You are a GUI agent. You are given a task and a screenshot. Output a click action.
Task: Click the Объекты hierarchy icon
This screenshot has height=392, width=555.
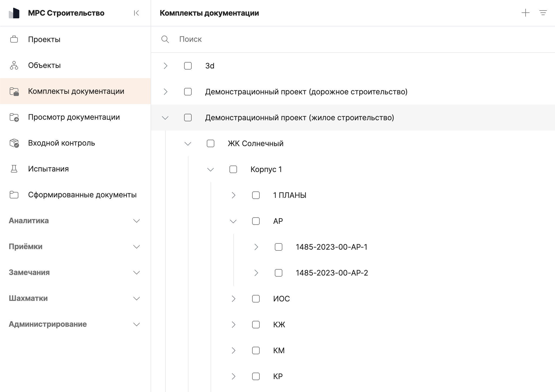(x=14, y=65)
